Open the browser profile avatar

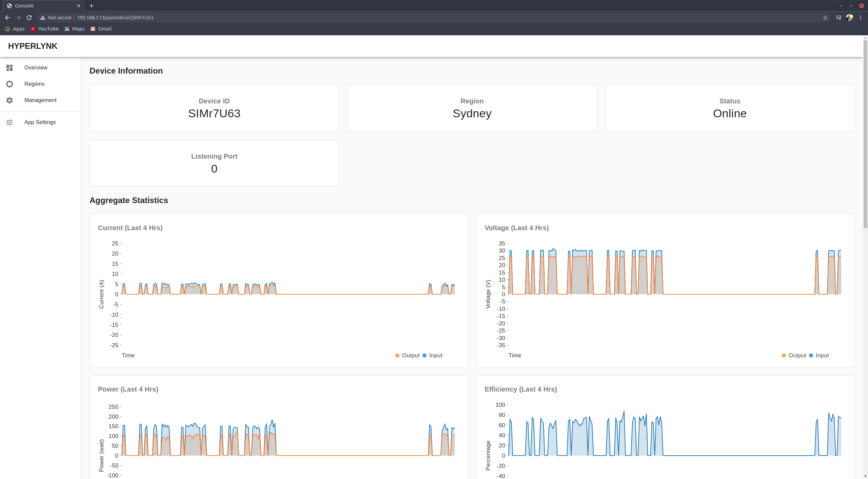tap(849, 18)
